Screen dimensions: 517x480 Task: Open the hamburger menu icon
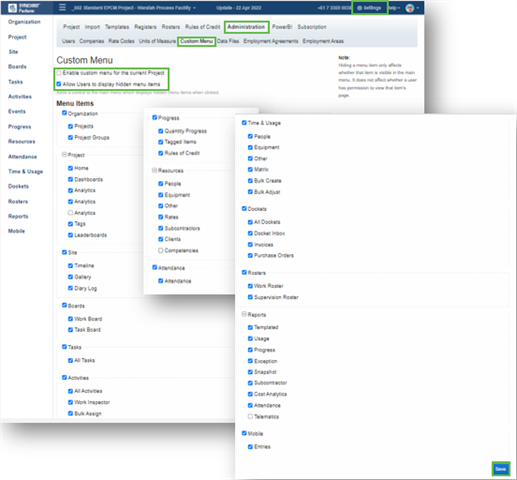coord(62,7)
